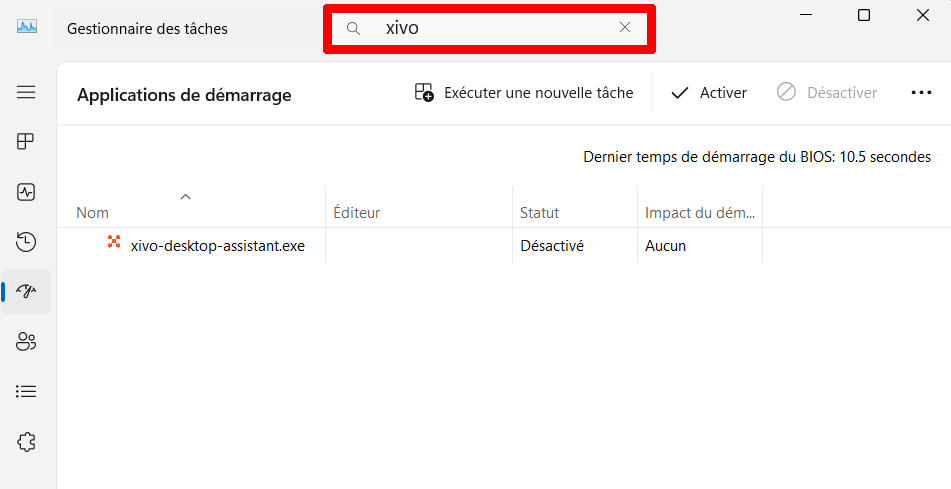The width and height of the screenshot is (951, 489).
Task: Go to the Processus page icon
Action: pyautogui.click(x=26, y=142)
